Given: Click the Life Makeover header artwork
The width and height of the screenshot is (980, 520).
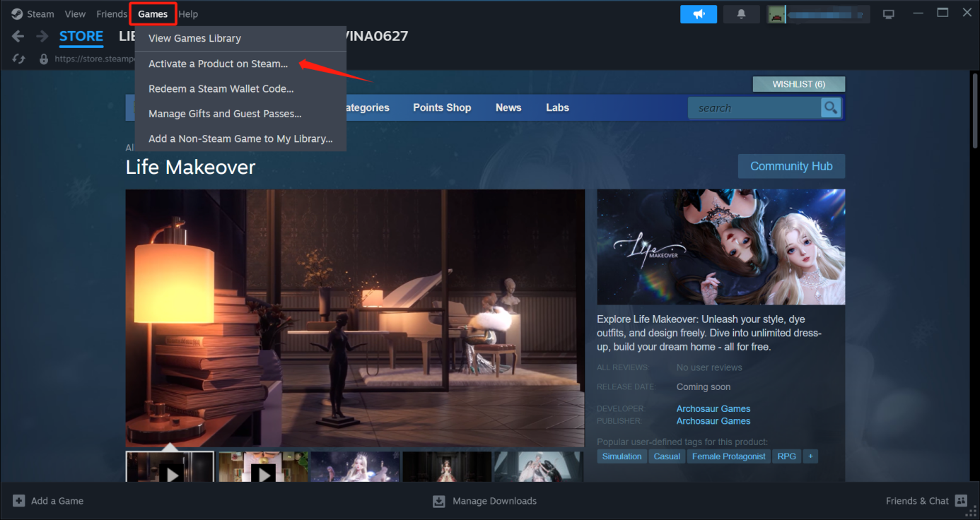Looking at the screenshot, I should [721, 247].
